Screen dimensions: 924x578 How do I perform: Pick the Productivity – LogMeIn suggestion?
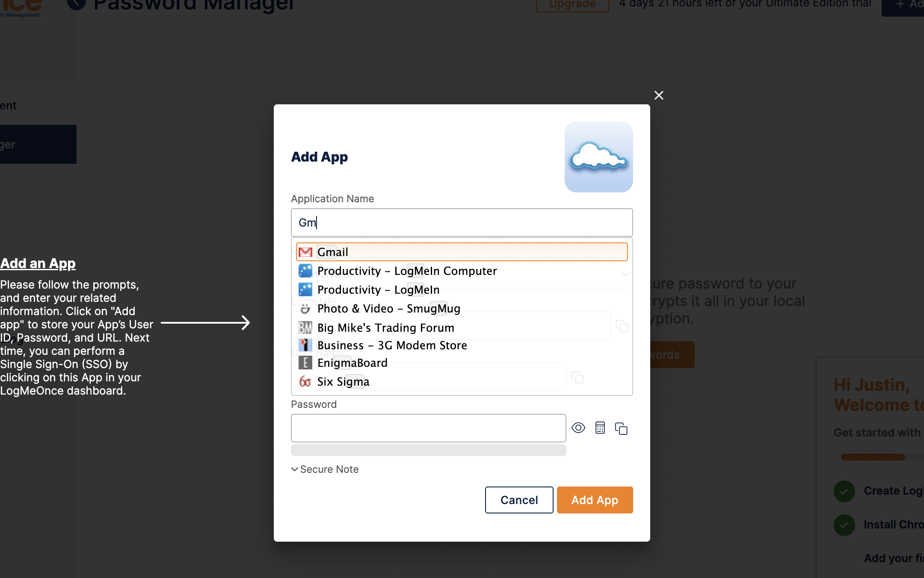point(462,290)
